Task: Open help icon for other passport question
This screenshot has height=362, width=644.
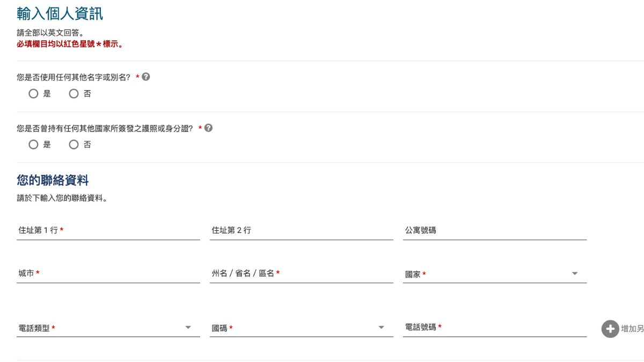Action: coord(209,128)
